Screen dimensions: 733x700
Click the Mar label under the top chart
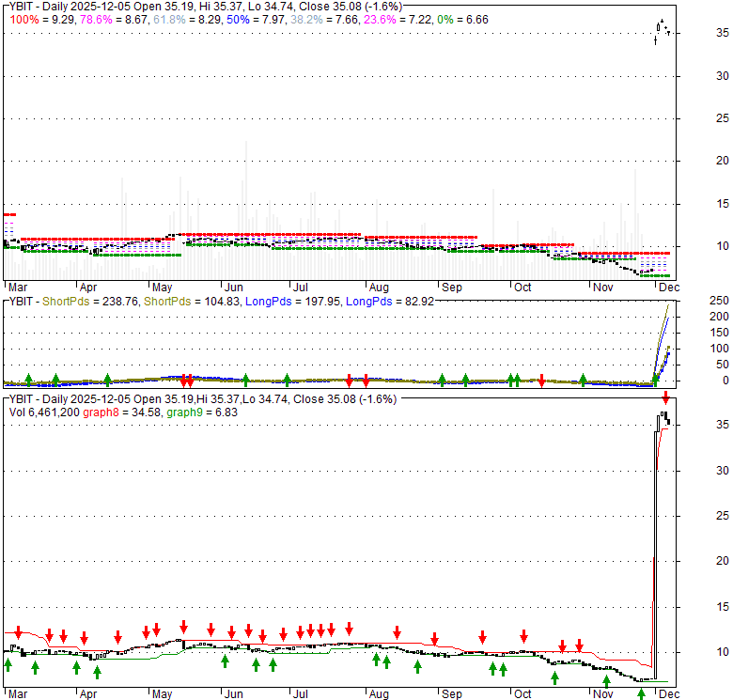click(x=17, y=288)
